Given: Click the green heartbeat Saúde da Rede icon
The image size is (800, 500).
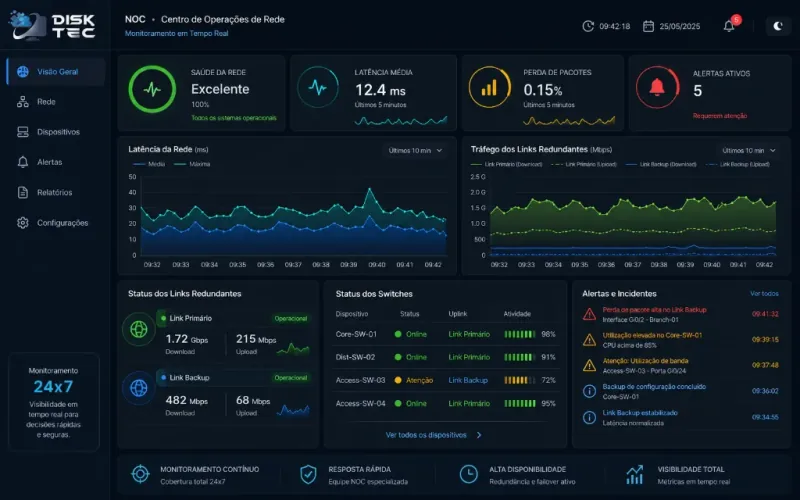Looking at the screenshot, I should point(152,89).
